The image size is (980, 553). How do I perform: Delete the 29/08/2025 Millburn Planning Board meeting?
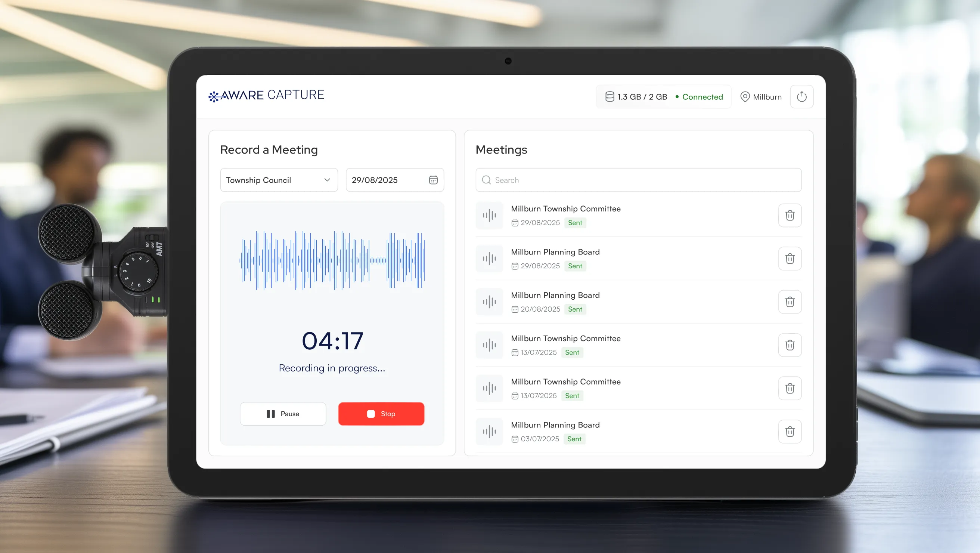coord(790,259)
